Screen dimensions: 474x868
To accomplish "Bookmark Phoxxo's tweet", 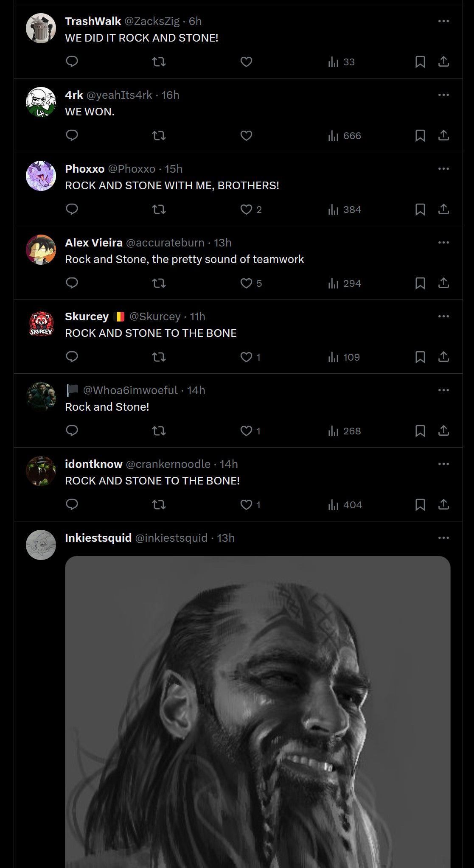I will point(420,210).
